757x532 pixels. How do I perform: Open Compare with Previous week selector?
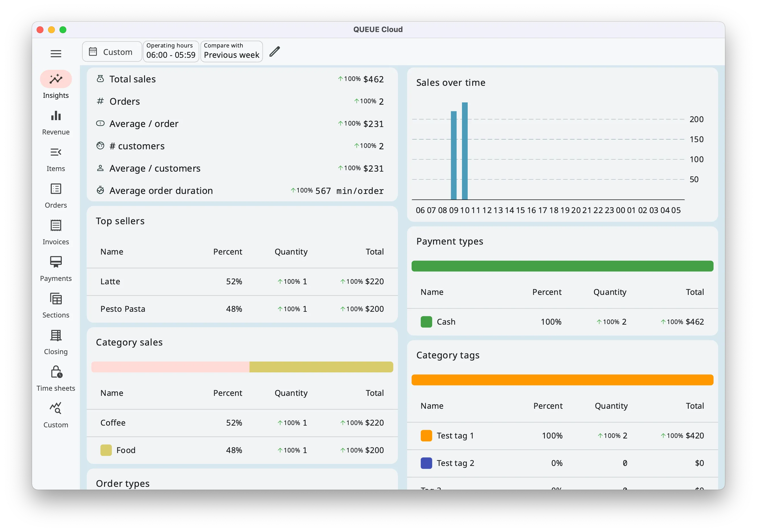[232, 51]
